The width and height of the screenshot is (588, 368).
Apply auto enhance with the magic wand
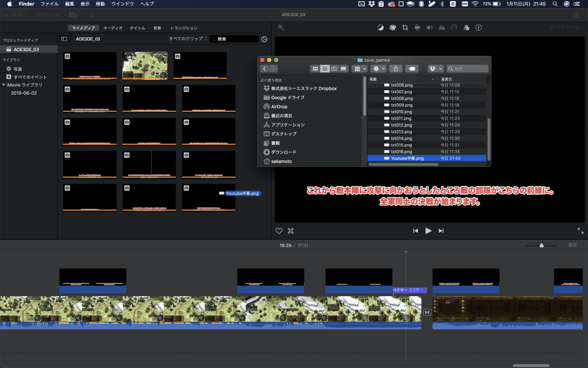pyautogui.click(x=280, y=28)
